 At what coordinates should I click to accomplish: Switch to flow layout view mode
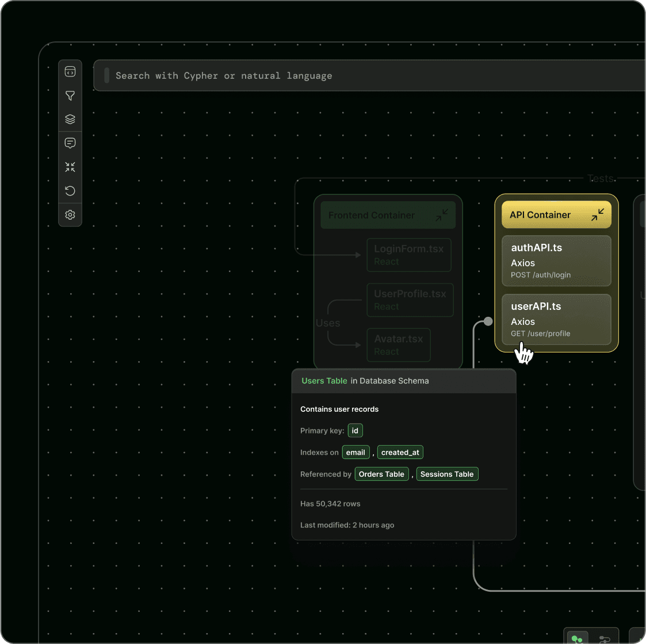(x=605, y=639)
